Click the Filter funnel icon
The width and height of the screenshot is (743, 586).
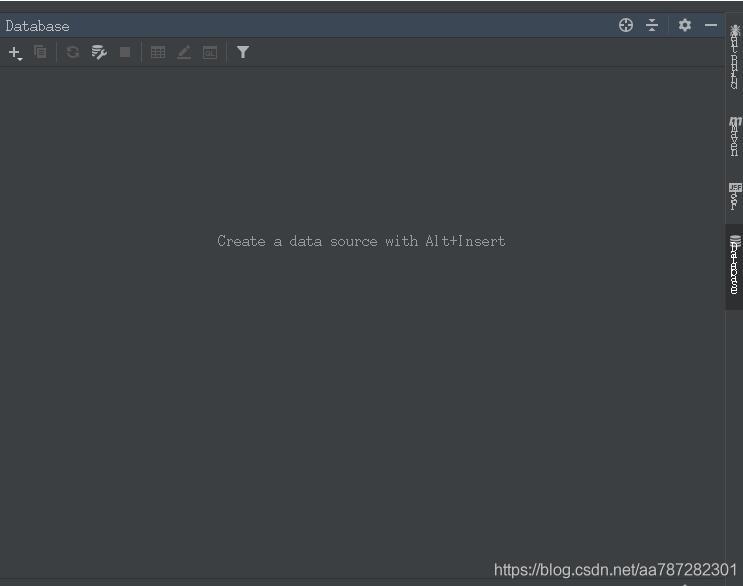point(243,52)
